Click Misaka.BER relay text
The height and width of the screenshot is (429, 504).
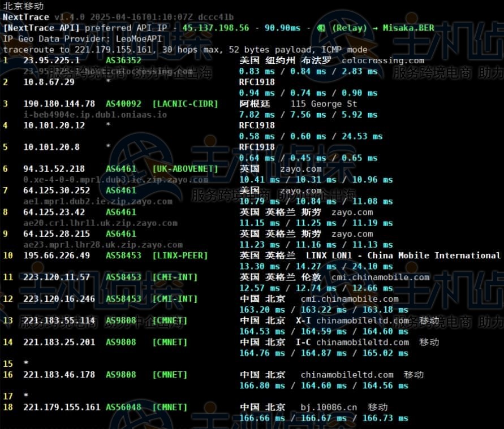pyautogui.click(x=408, y=28)
